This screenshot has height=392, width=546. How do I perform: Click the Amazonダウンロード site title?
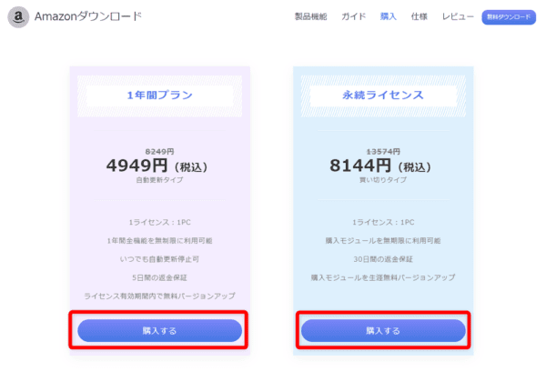point(87,17)
